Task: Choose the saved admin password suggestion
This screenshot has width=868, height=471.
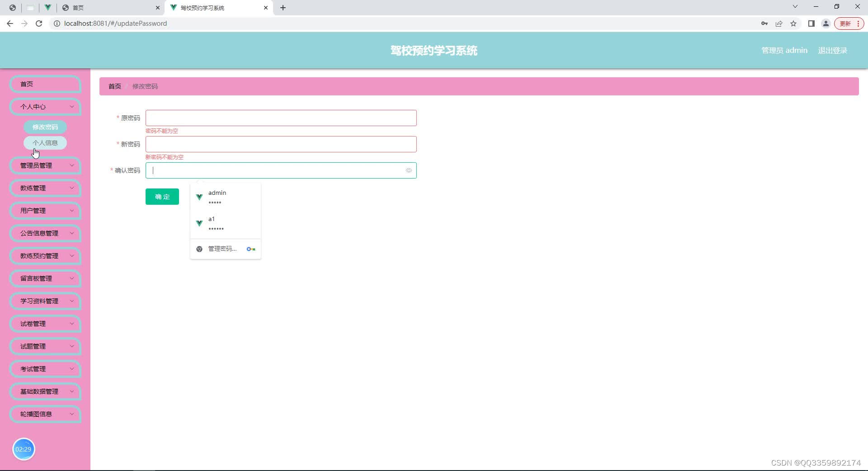Action: pos(226,197)
